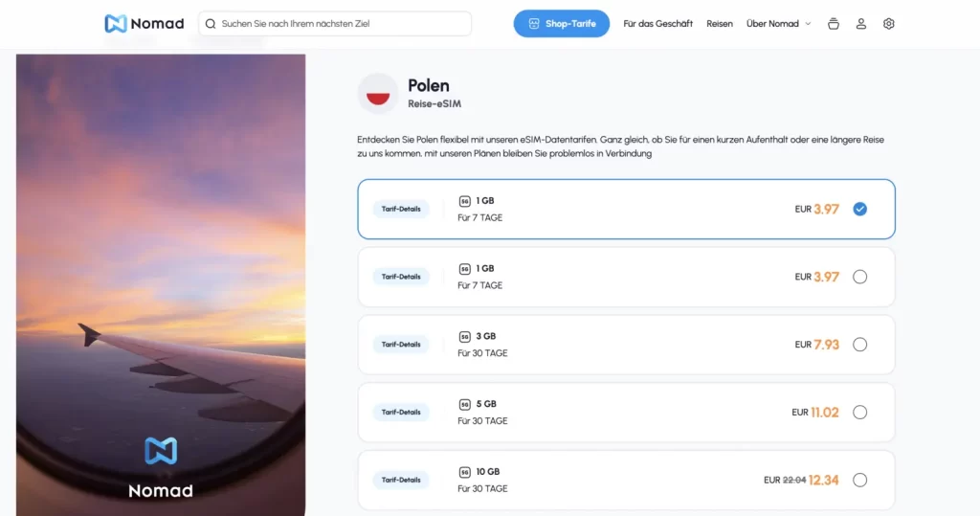The image size is (980, 516).
Task: Focus the destination search field
Action: [x=335, y=24]
